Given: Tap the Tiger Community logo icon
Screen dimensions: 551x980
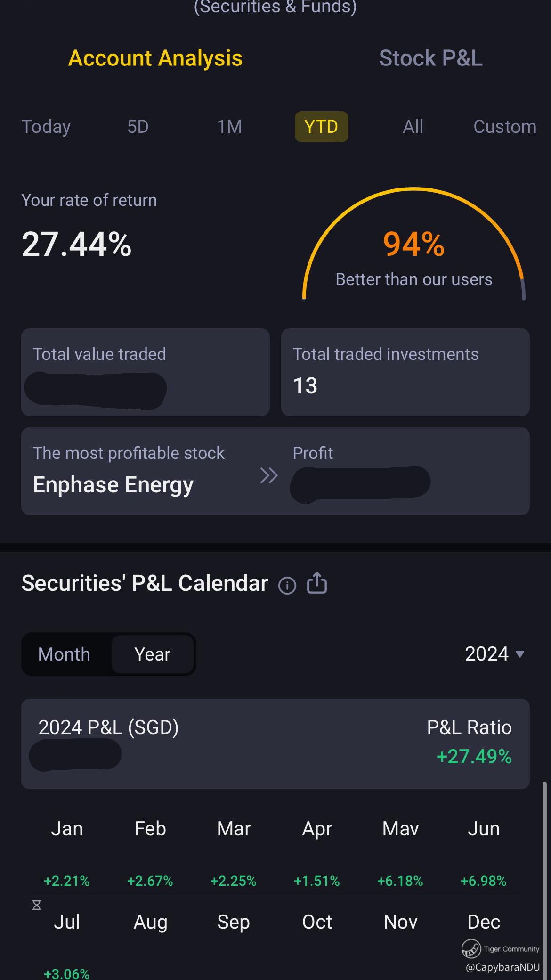Looking at the screenshot, I should point(470,948).
